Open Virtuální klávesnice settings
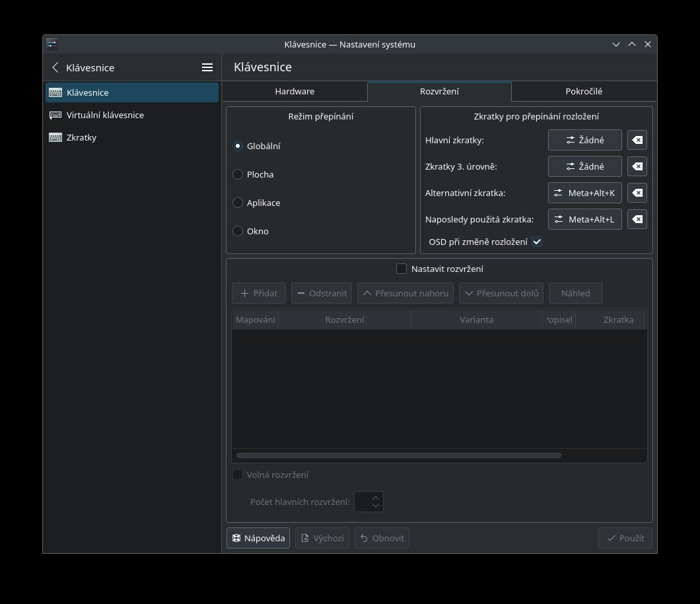 click(x=105, y=115)
